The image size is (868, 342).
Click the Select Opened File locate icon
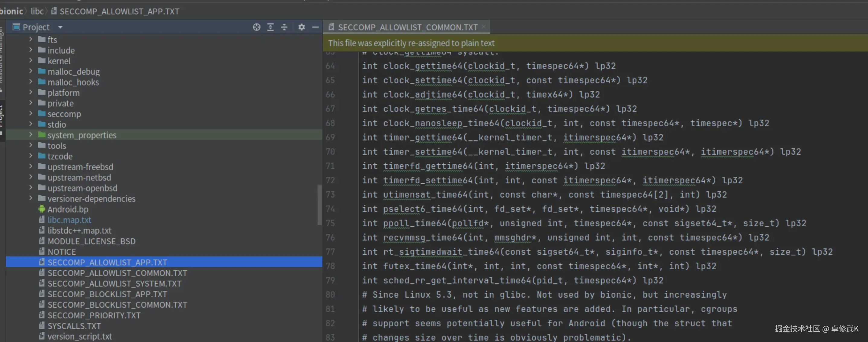pyautogui.click(x=256, y=27)
